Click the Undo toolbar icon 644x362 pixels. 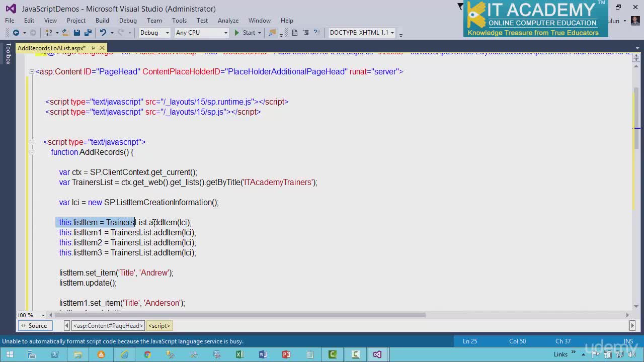click(103, 33)
